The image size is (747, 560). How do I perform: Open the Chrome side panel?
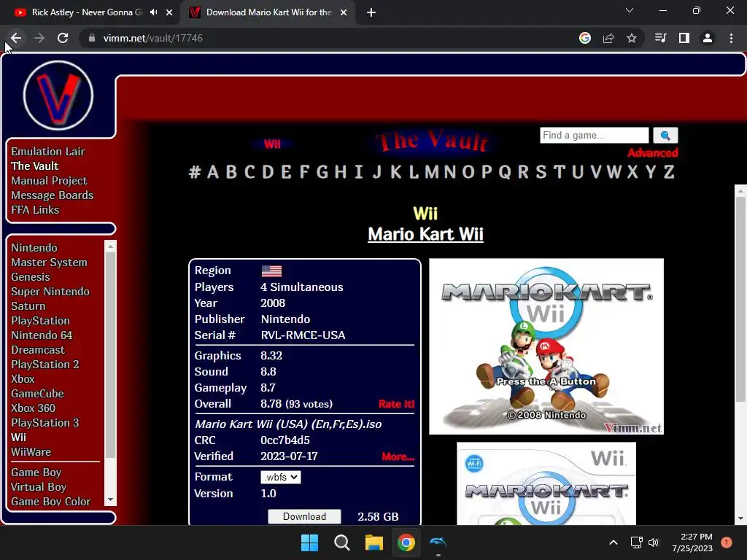click(x=684, y=38)
